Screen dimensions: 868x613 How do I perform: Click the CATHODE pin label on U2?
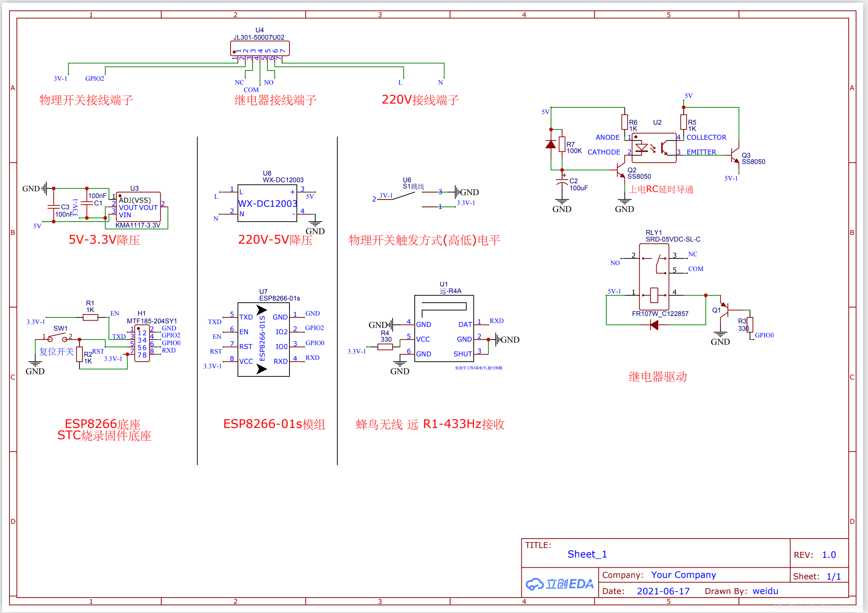(x=604, y=152)
